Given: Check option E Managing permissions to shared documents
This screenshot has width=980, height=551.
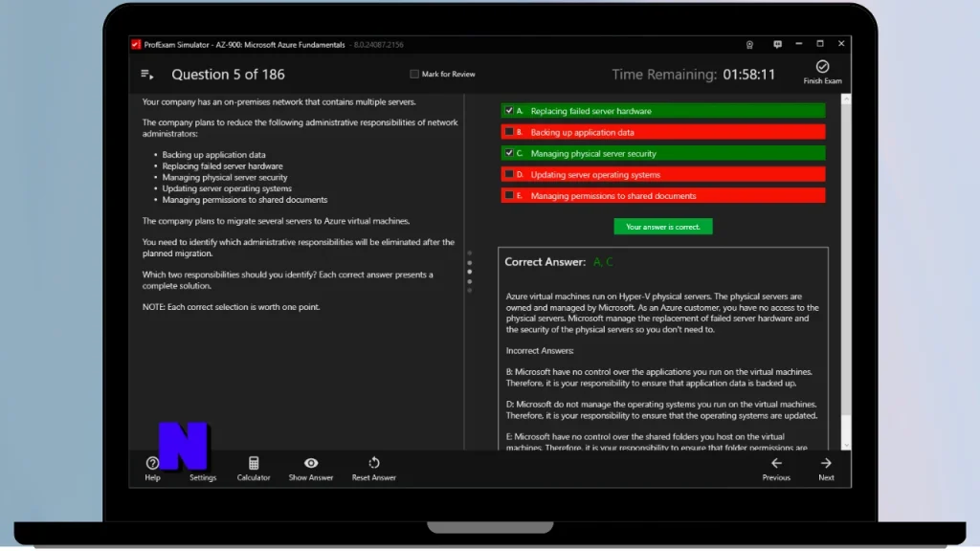Looking at the screenshot, I should [x=509, y=195].
